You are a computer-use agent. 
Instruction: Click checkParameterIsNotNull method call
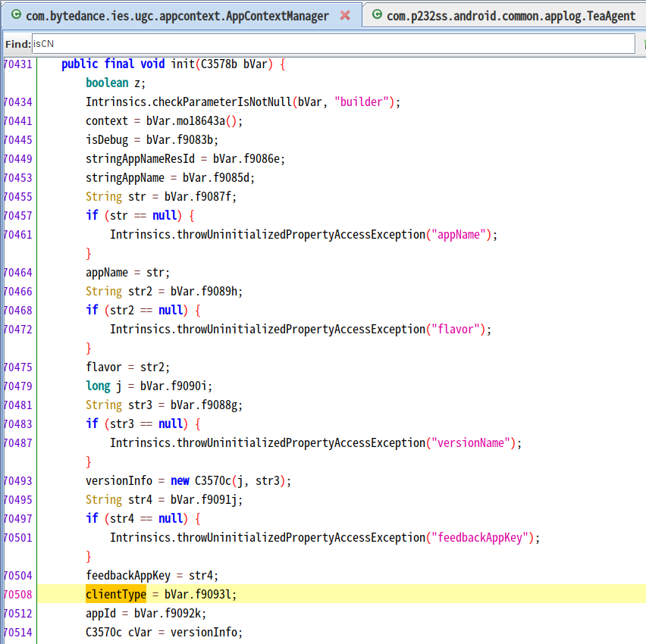(x=221, y=102)
